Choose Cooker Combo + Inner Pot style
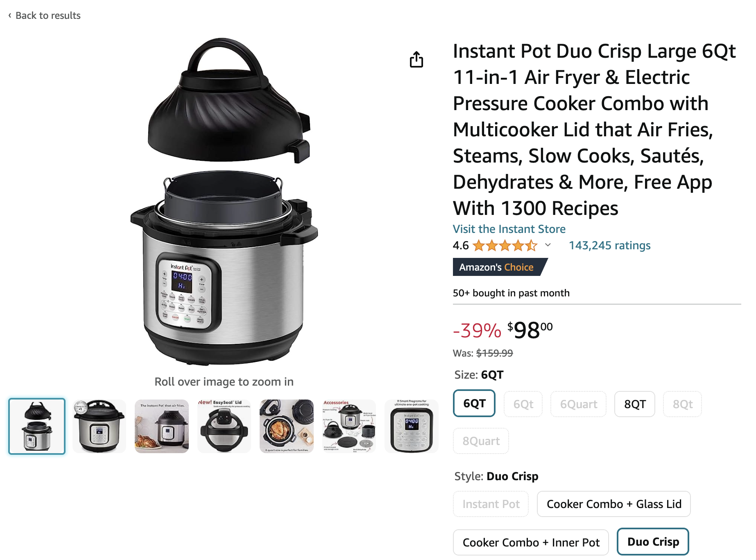The image size is (756, 560). [x=531, y=542]
